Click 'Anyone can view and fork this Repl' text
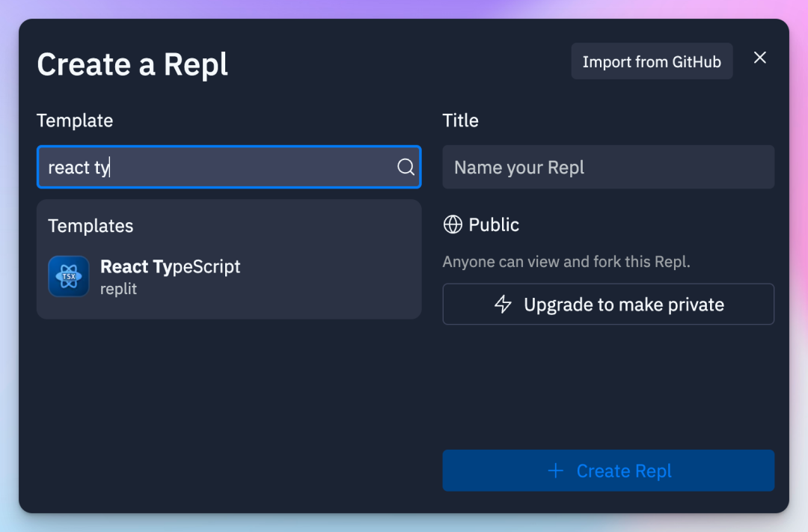Image resolution: width=808 pixels, height=532 pixels. click(x=566, y=262)
